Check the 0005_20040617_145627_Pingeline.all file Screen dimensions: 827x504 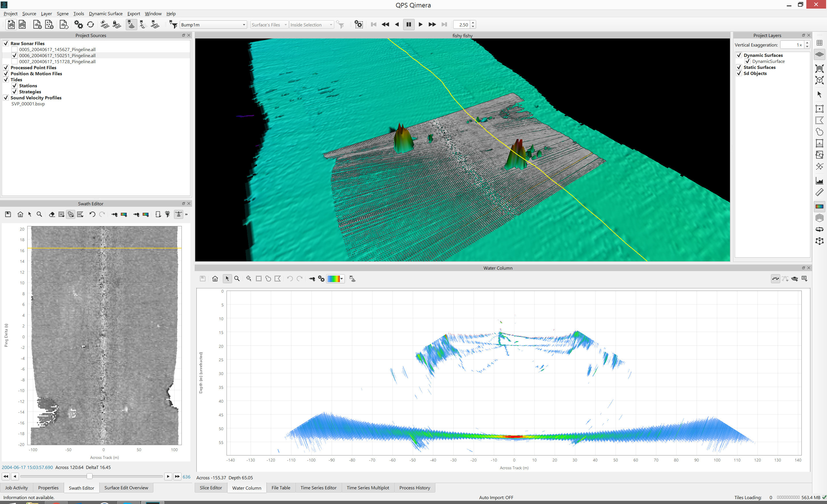tap(14, 49)
